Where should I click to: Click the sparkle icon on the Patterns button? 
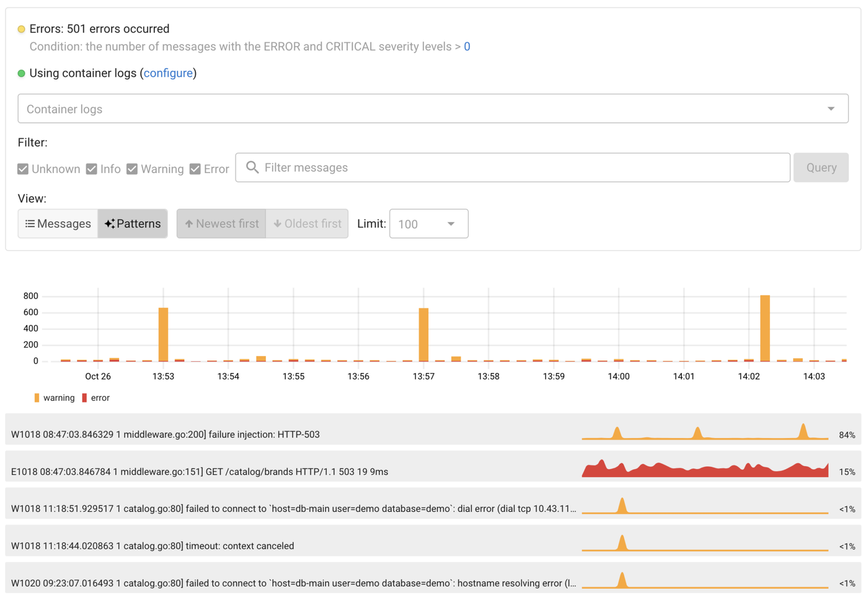(x=109, y=223)
